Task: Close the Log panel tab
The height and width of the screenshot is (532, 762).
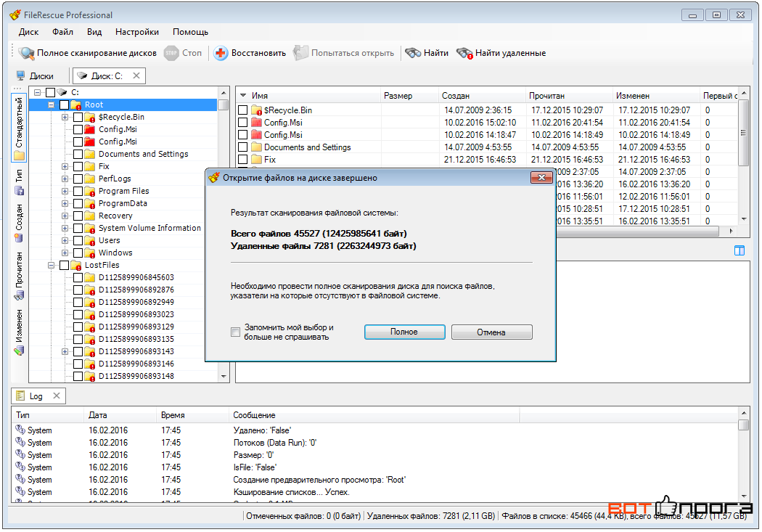Action: pos(57,396)
